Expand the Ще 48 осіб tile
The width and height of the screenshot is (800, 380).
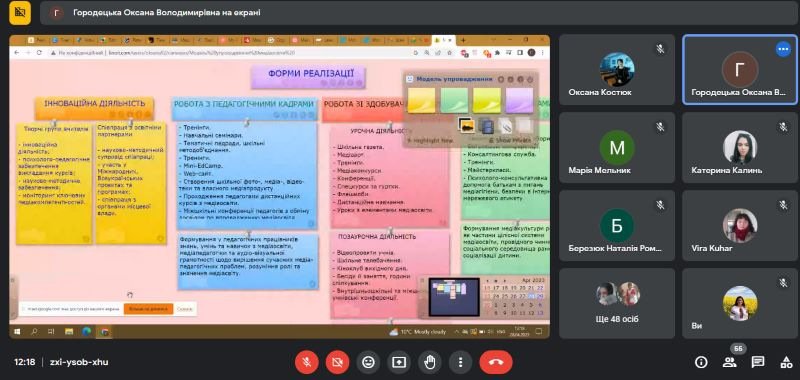point(617,303)
